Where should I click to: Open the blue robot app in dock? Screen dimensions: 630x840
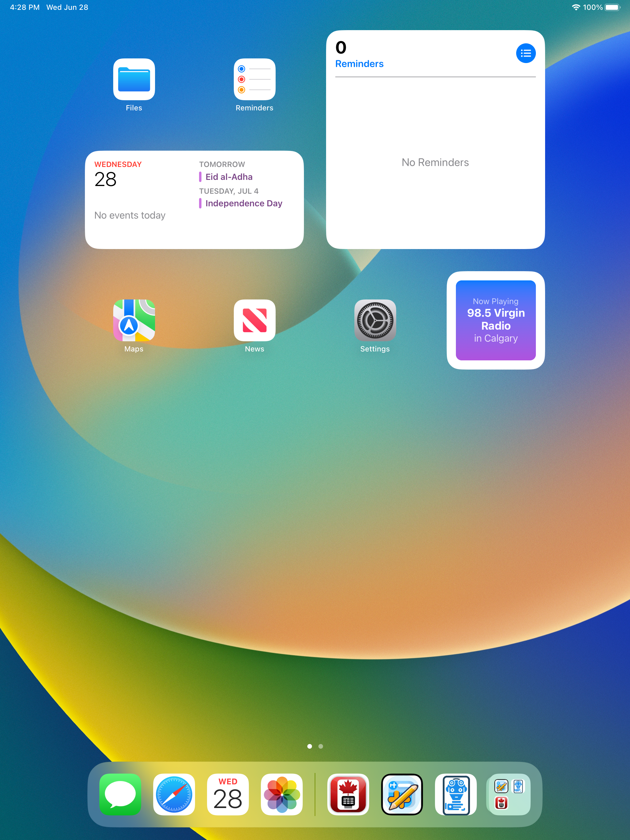(x=456, y=794)
